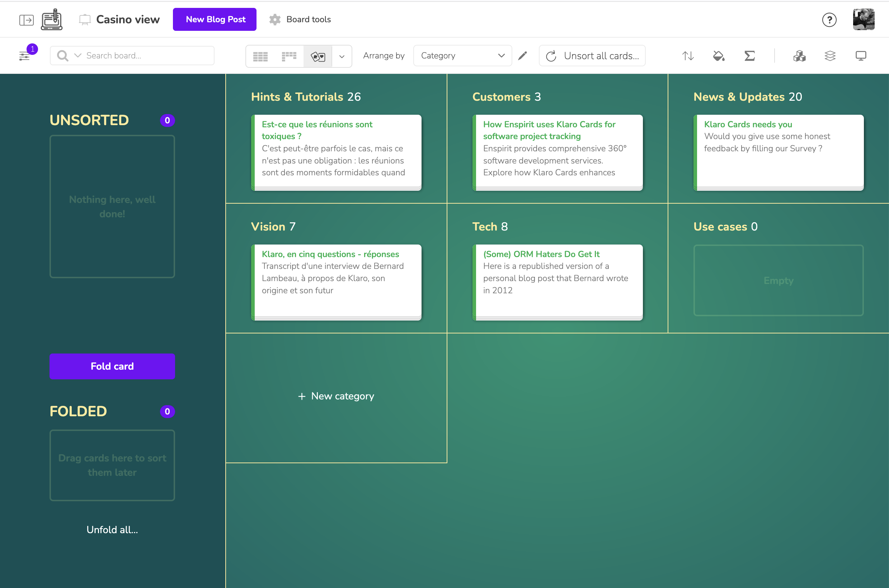Switch to the casino cards view mode
889x588 pixels.
318,56
